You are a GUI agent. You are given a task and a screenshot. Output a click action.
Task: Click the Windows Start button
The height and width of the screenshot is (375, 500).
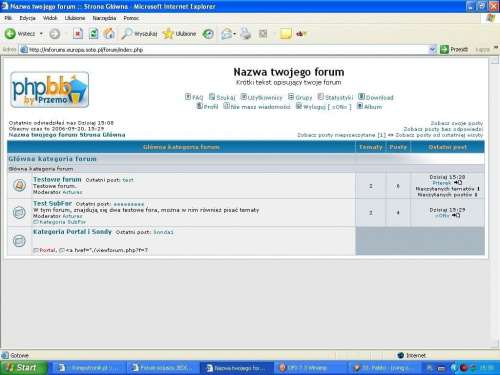coord(23,368)
